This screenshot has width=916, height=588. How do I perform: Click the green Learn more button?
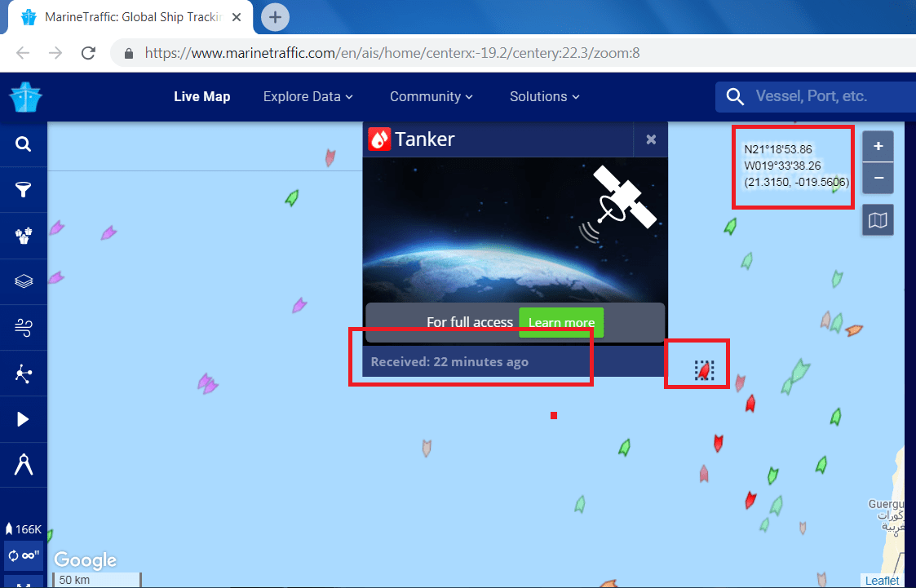pos(561,322)
